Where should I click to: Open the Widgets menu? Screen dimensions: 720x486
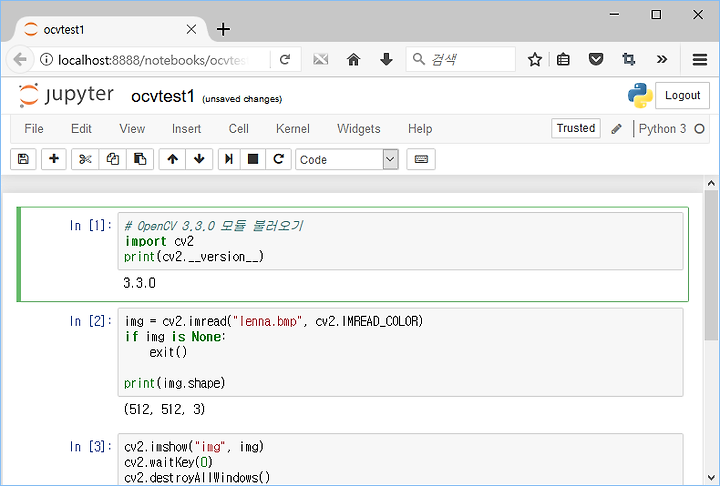pyautogui.click(x=359, y=129)
